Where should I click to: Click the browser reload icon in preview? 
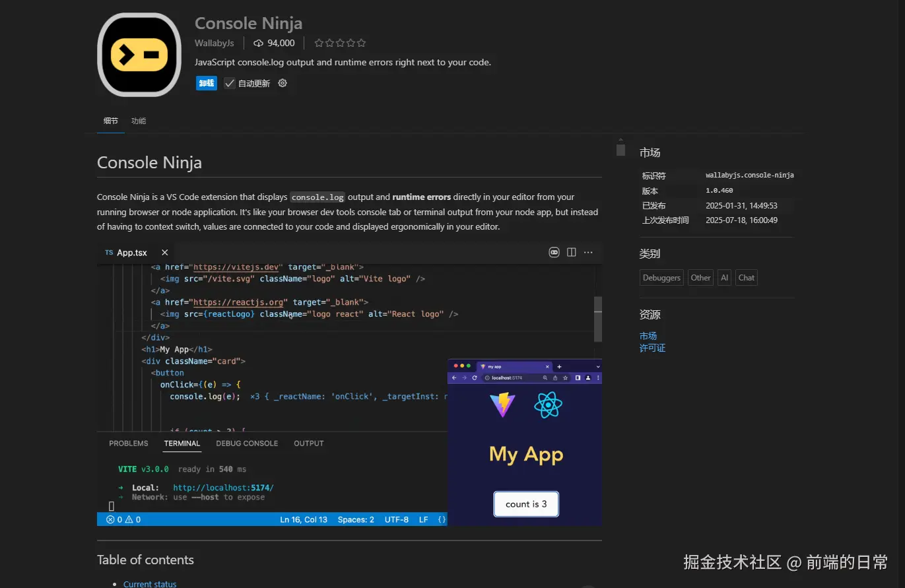(475, 378)
